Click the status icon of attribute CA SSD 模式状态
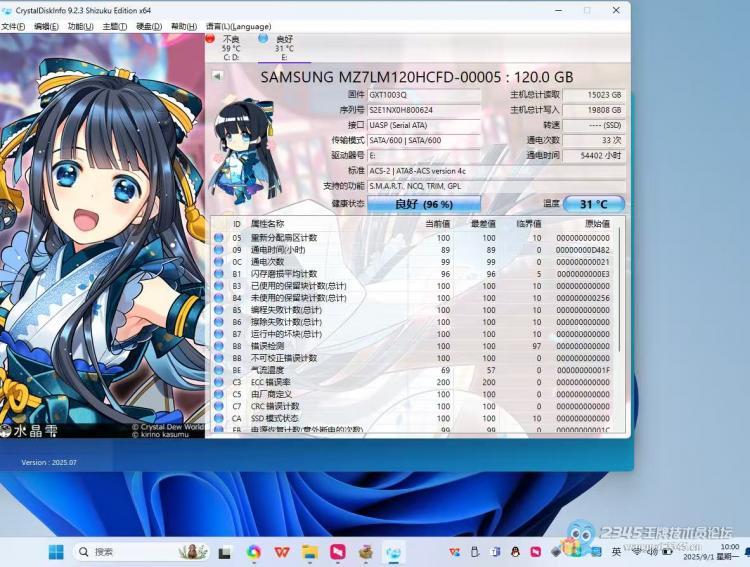 [x=219, y=418]
